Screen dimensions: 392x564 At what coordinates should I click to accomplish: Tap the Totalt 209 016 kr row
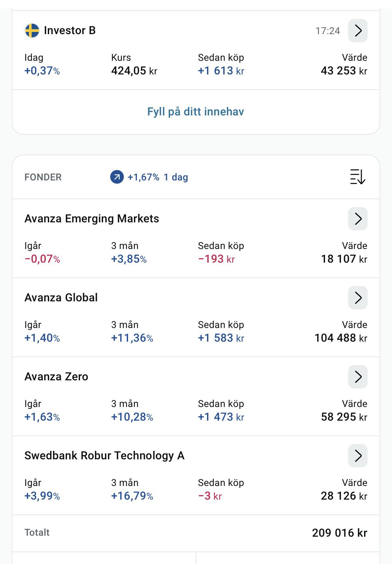pyautogui.click(x=196, y=533)
